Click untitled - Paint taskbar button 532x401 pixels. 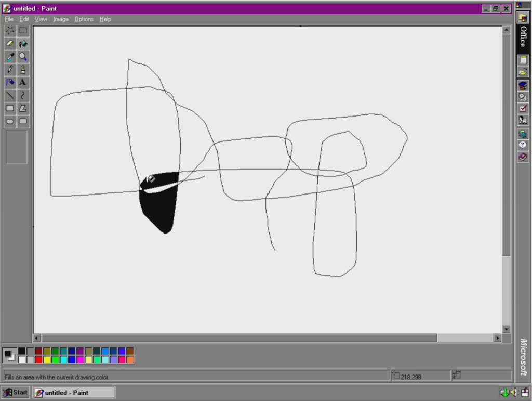(x=74, y=393)
